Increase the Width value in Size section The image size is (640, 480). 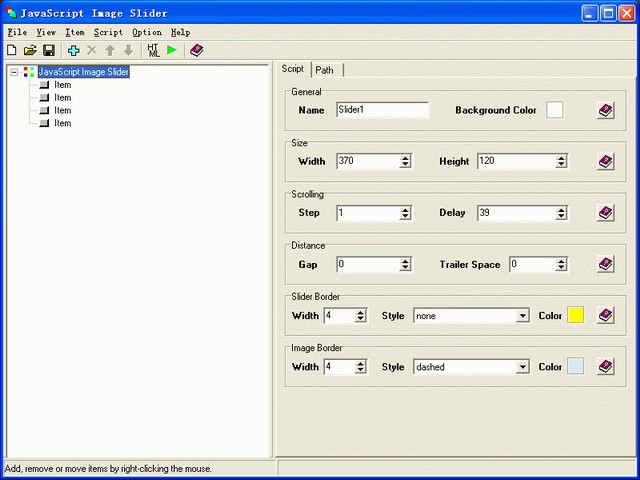tap(405, 157)
